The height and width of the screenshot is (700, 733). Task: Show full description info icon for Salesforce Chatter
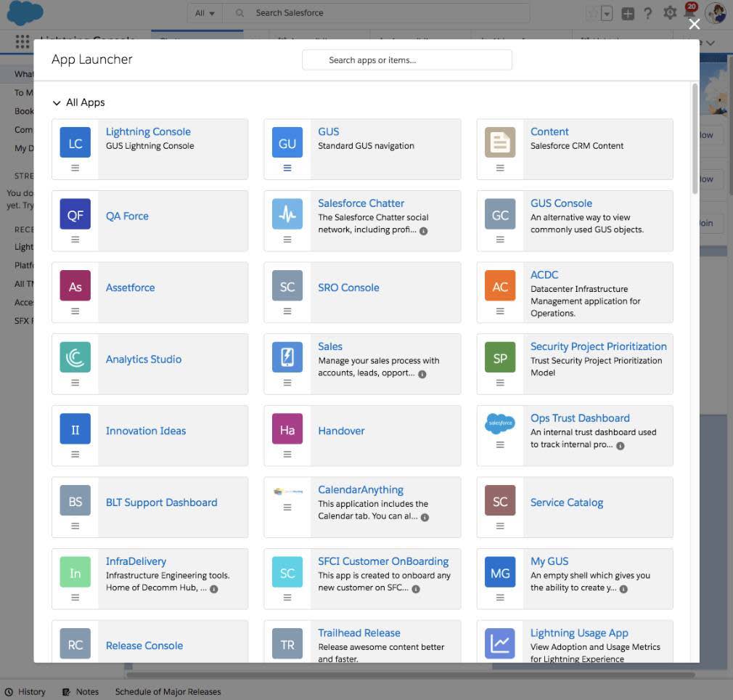pyautogui.click(x=424, y=231)
